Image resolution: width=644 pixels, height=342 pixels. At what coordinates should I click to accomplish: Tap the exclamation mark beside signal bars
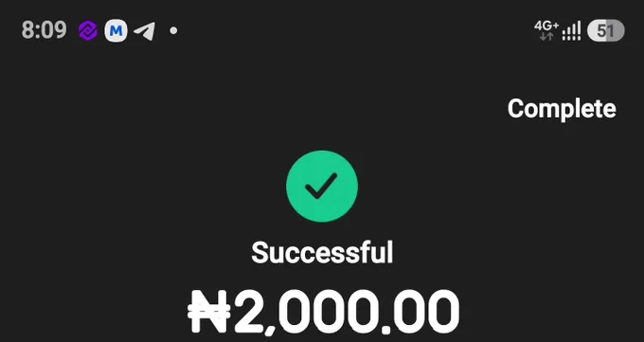click(579, 31)
